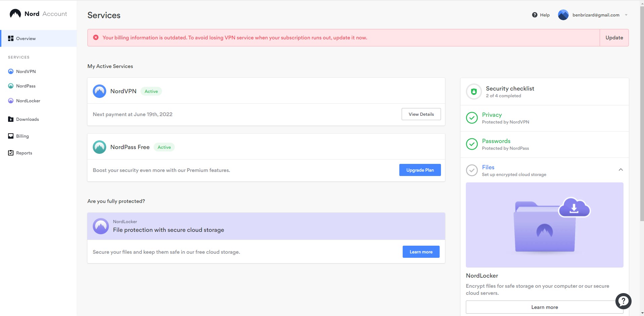Click Learn more in NordLocker promotion card

421,252
